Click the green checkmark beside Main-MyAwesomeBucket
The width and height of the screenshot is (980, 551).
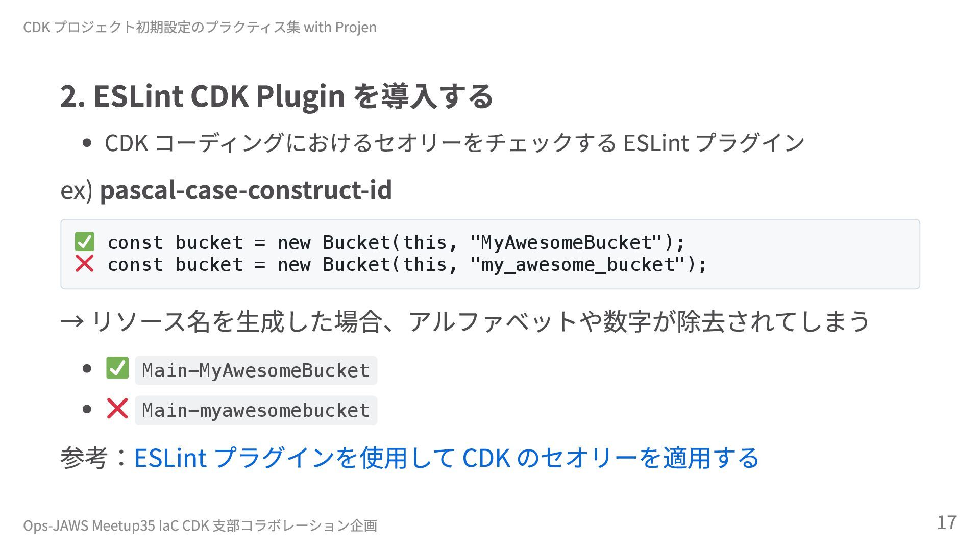[x=117, y=368]
